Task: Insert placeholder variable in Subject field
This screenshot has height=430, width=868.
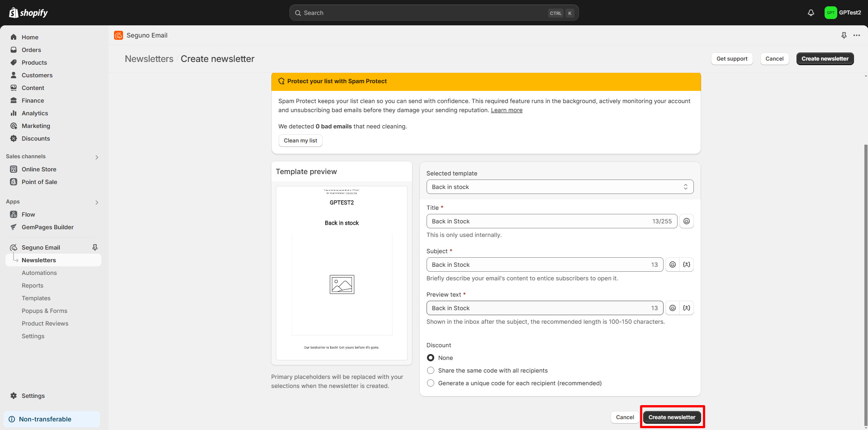Action: click(686, 265)
